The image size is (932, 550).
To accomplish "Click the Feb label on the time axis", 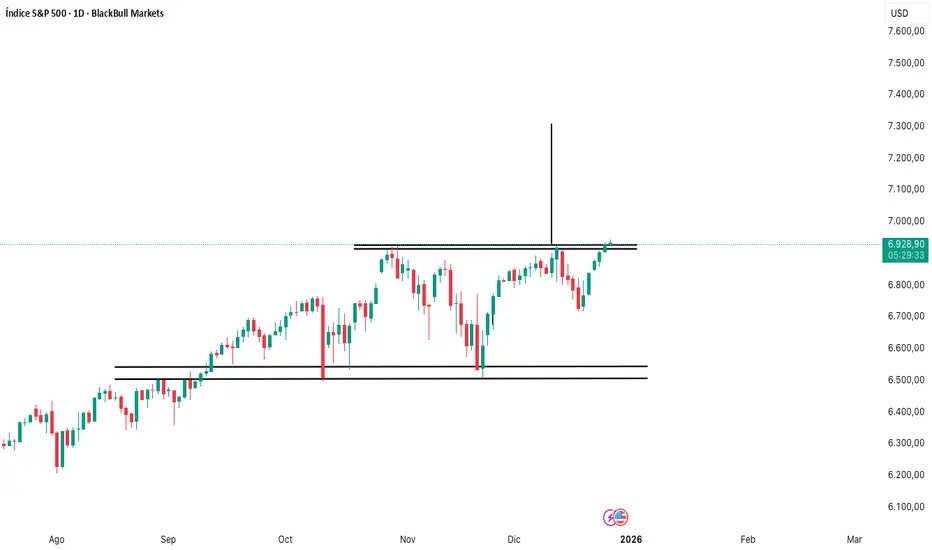I will [x=748, y=539].
